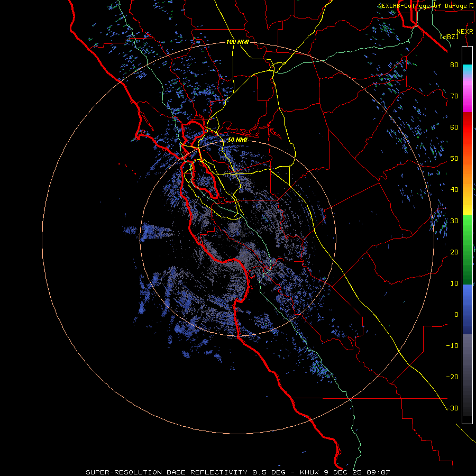Click the -20 value on the dBZ scale
The image size is (476, 476).
click(x=452, y=377)
